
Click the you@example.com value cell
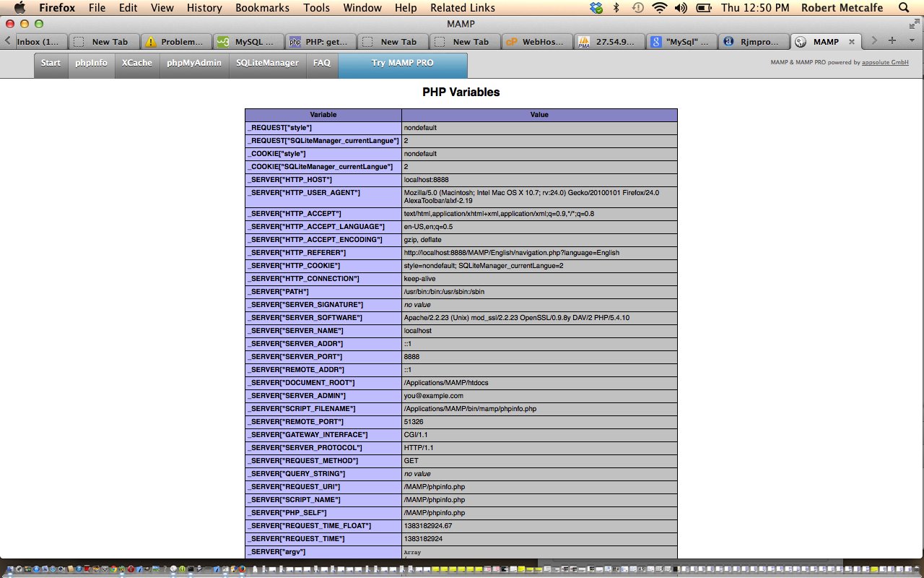coord(539,396)
